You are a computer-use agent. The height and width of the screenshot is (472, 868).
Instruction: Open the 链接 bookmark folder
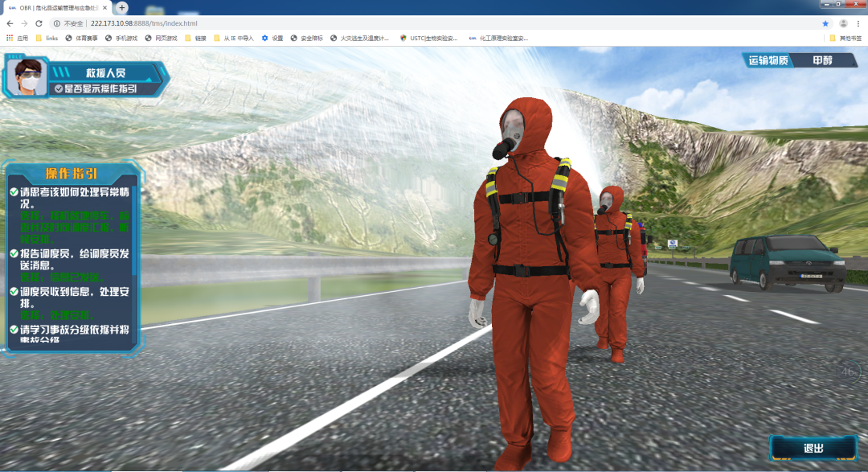pyautogui.click(x=195, y=39)
